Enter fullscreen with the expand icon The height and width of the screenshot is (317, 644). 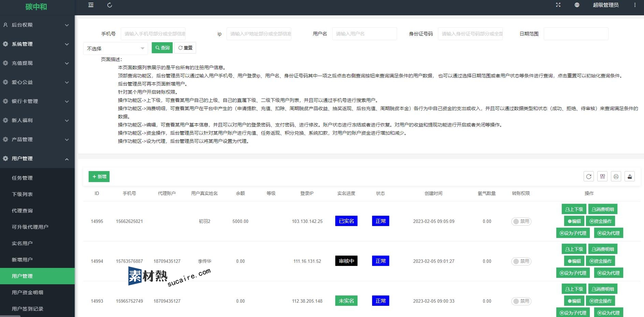pos(558,5)
